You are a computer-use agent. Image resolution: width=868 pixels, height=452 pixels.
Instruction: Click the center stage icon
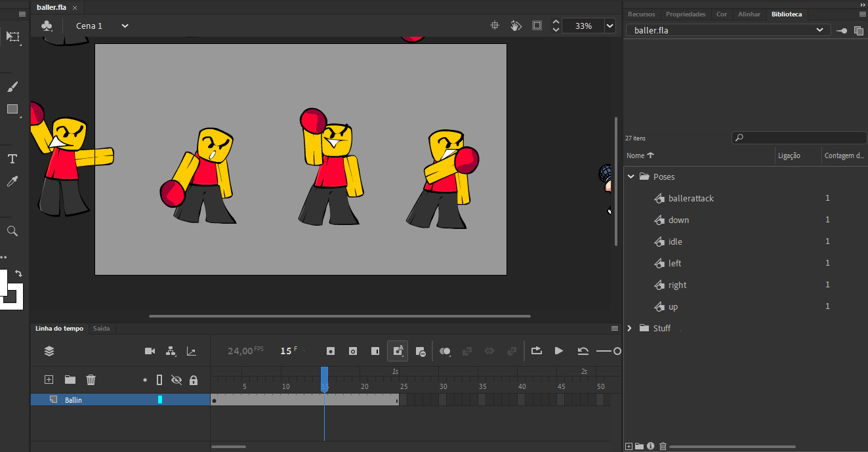[496, 26]
